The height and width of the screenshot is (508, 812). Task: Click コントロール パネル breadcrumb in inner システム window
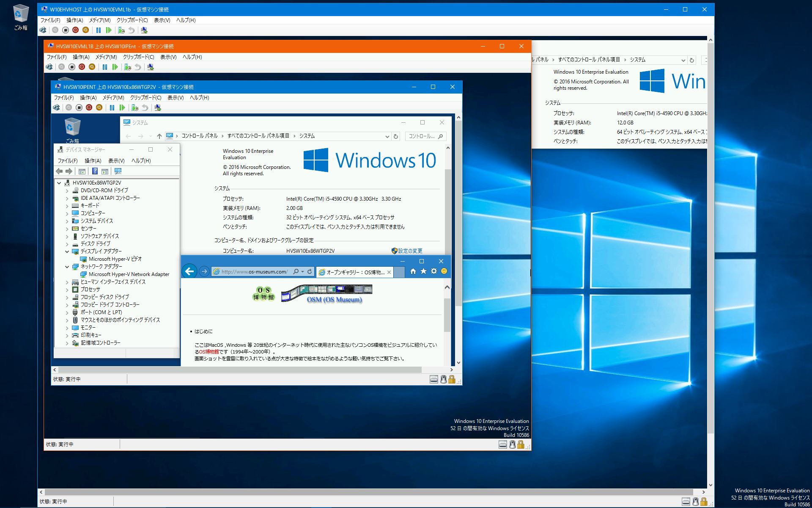coord(200,136)
